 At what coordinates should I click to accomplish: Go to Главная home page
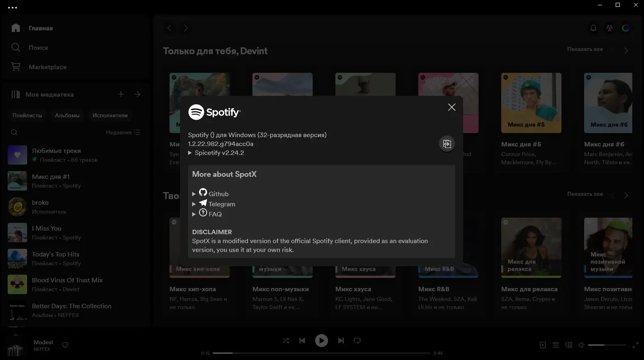(x=32, y=28)
